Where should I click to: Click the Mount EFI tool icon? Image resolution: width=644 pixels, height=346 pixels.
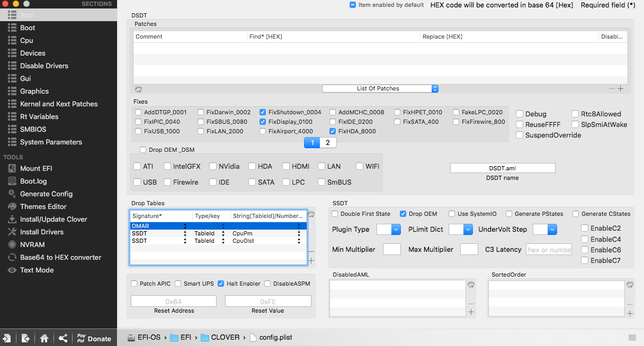coord(12,168)
